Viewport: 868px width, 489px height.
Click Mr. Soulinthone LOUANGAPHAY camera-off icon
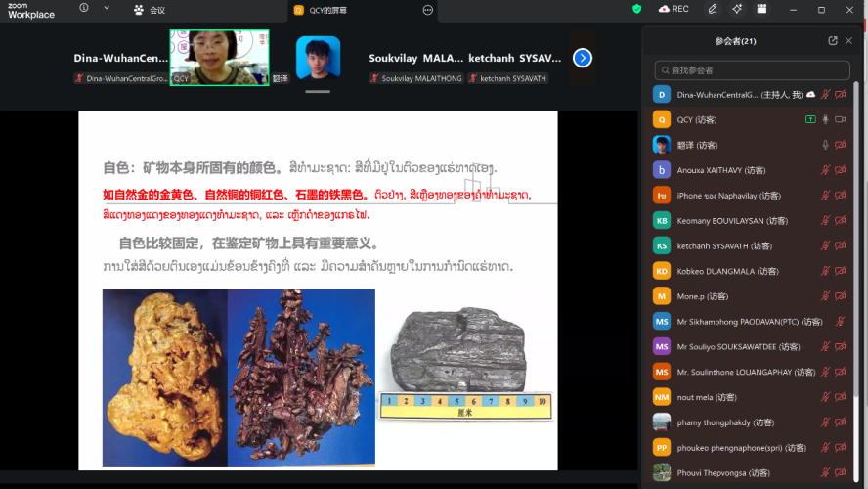click(841, 373)
